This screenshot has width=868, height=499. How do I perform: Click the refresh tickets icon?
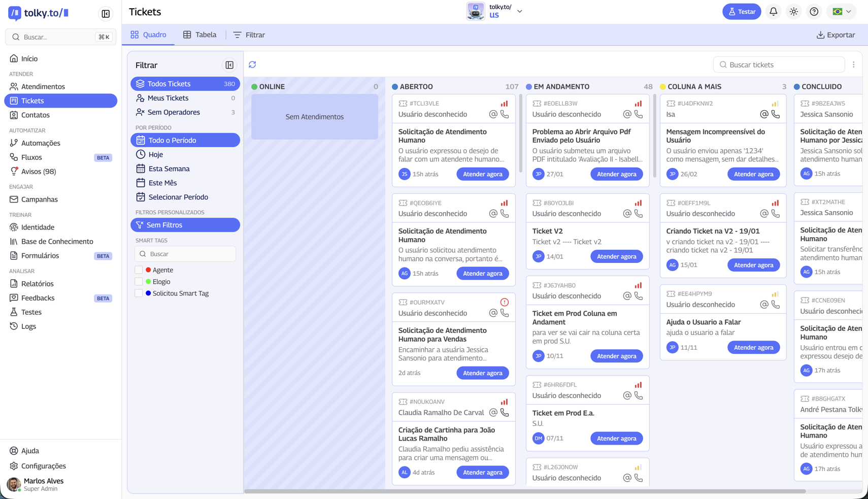click(x=252, y=64)
